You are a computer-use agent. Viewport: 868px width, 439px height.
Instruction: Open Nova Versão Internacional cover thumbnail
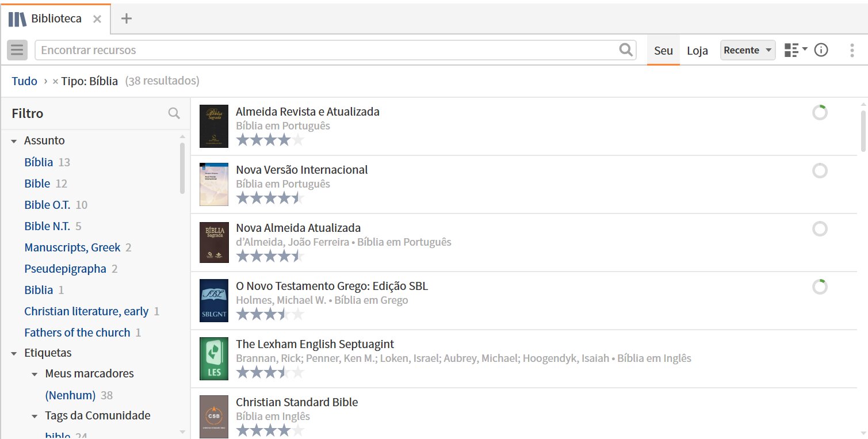214,184
